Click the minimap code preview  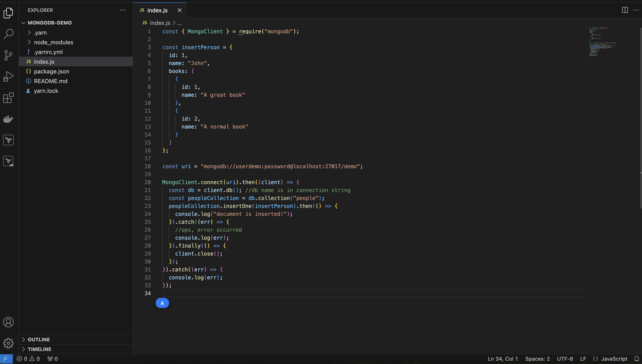click(x=603, y=42)
